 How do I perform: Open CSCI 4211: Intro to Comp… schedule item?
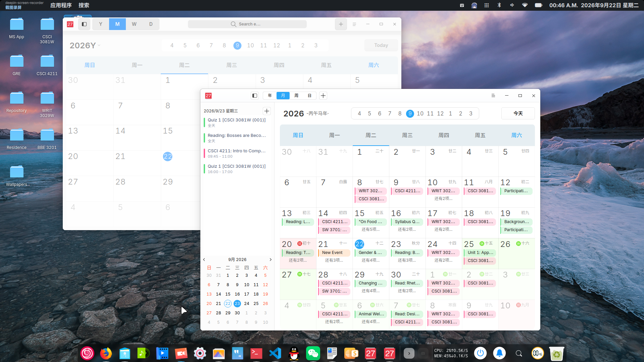(237, 153)
